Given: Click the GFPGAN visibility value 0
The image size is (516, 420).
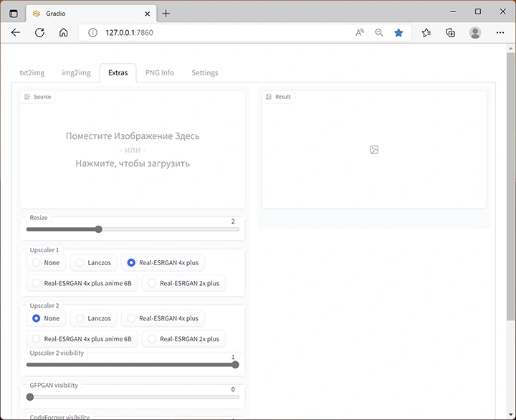Looking at the screenshot, I should (x=233, y=389).
